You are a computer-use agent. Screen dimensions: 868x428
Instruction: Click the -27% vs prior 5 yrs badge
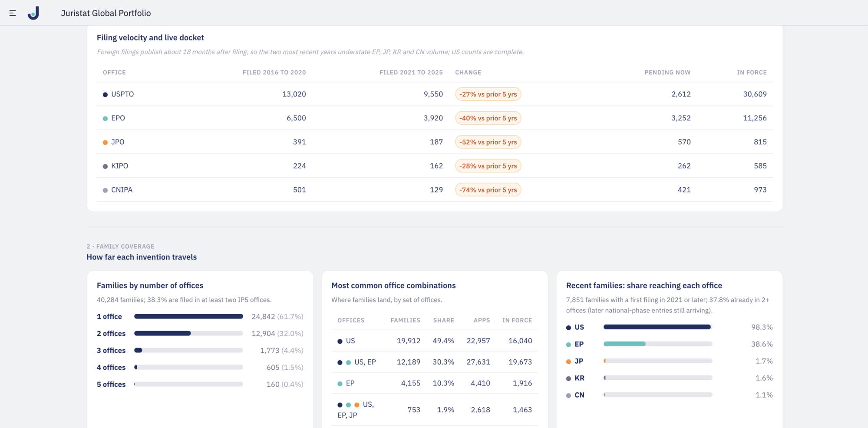coord(488,94)
